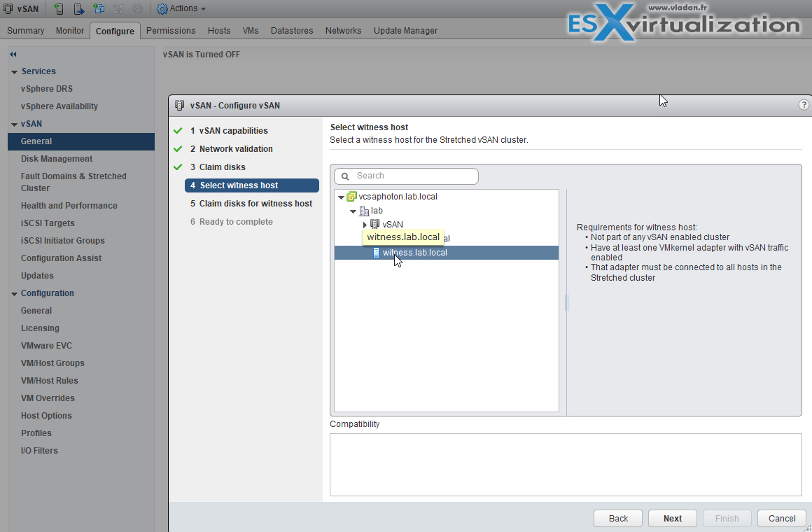This screenshot has height=532, width=812.
Task: Open the VMs tab
Action: coord(251,31)
